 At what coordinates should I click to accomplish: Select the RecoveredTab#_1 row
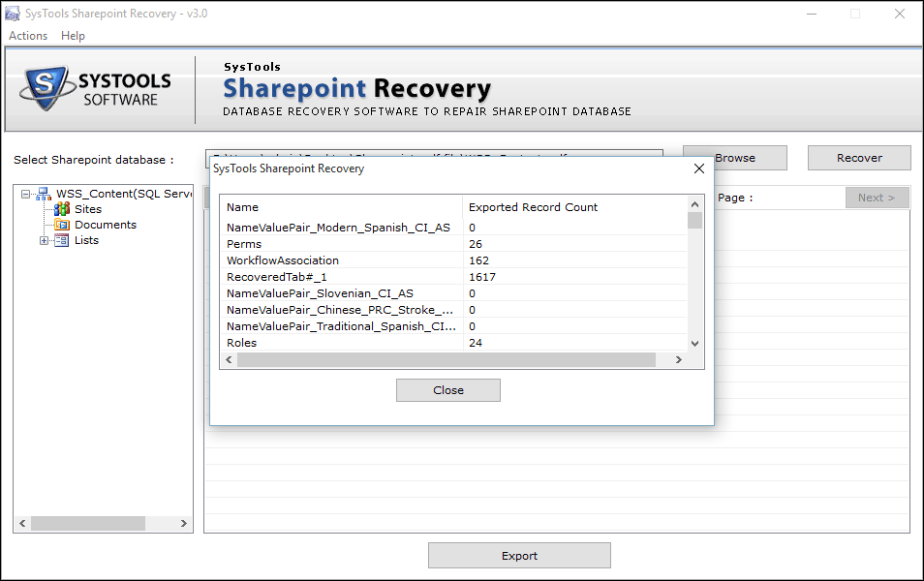[x=453, y=277]
